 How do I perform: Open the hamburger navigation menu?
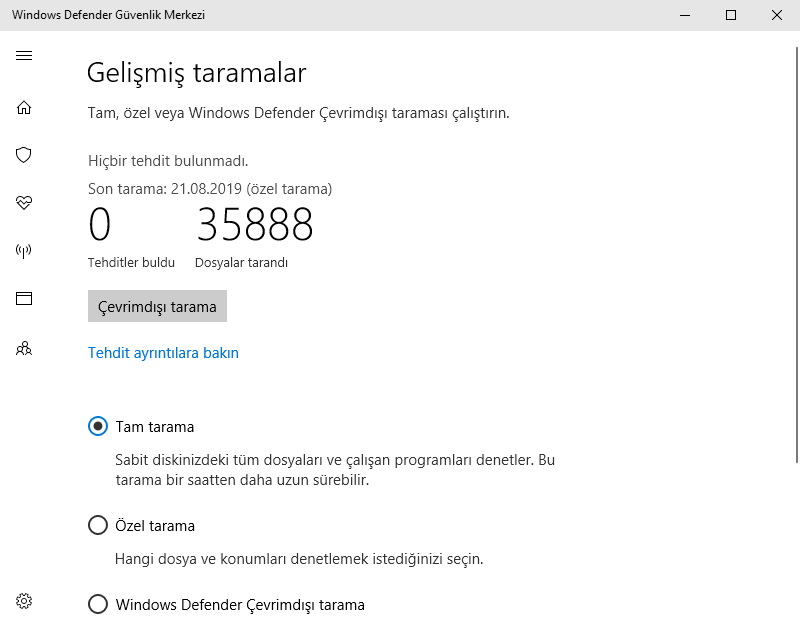pos(24,56)
